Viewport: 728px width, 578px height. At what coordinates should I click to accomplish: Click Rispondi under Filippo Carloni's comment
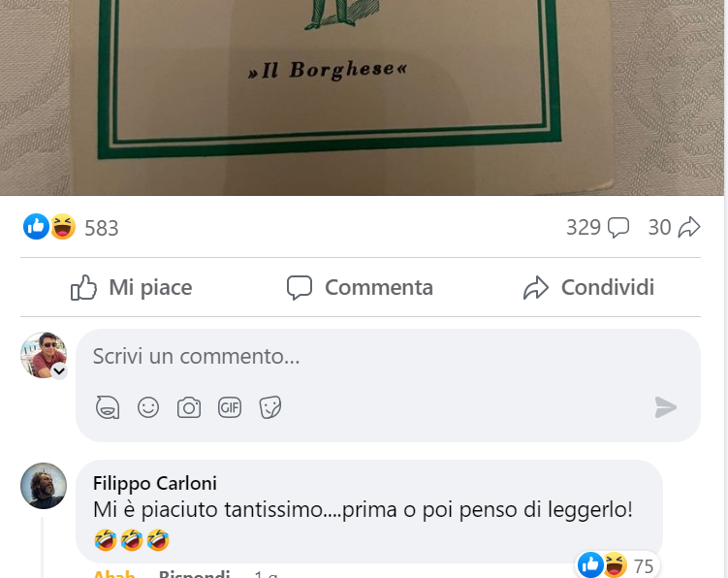coord(194,573)
